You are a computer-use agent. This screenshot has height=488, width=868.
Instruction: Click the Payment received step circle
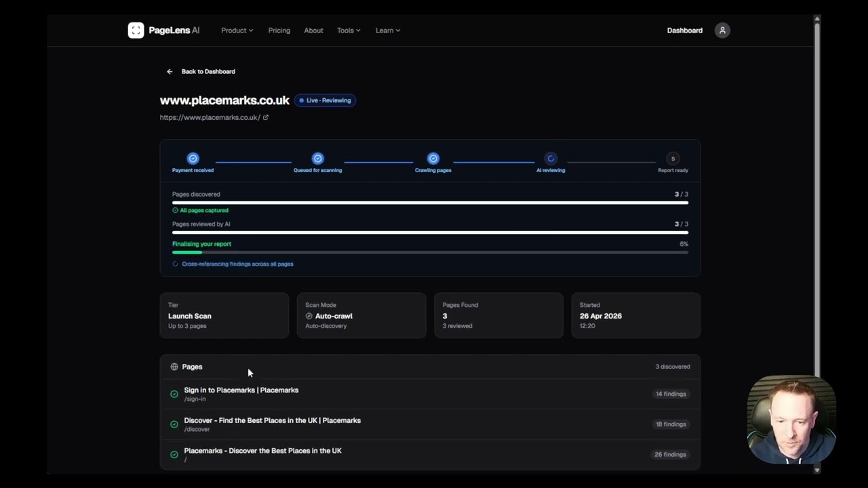point(193,159)
